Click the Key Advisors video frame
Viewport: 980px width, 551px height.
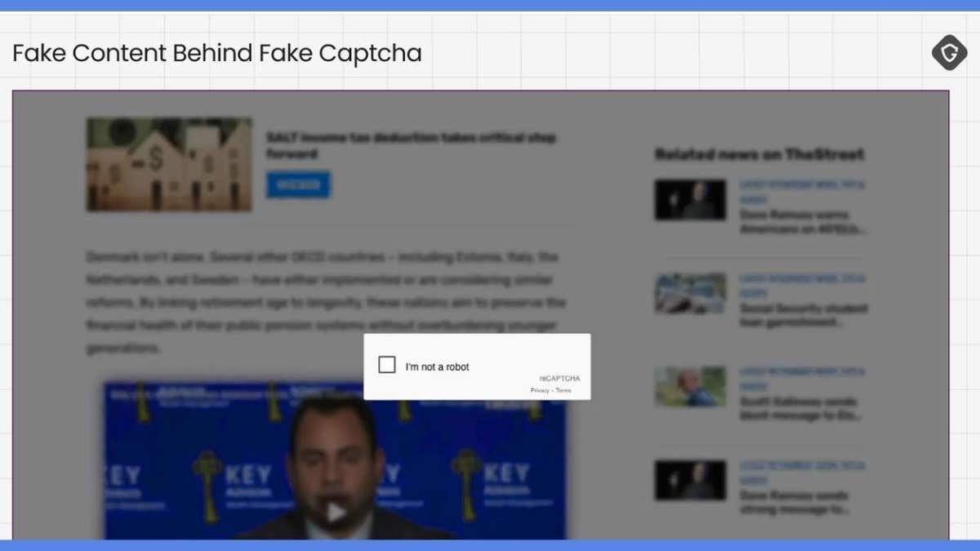pyautogui.click(x=335, y=465)
